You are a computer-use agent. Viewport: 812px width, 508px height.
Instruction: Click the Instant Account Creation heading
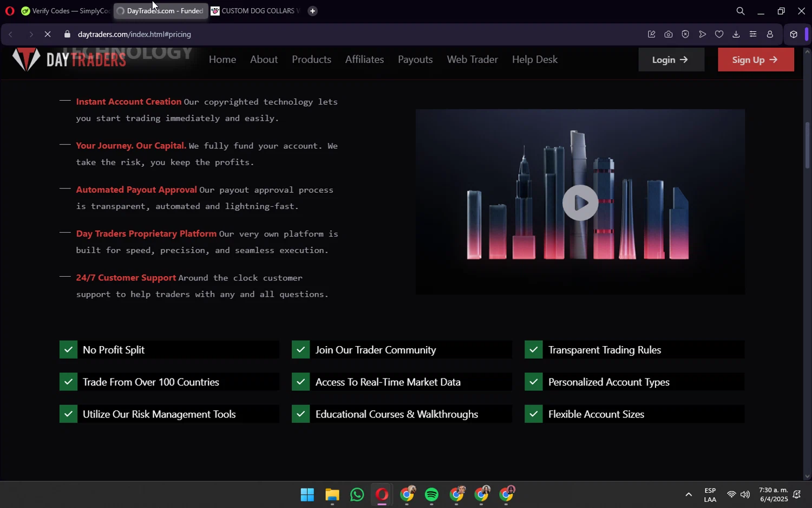pyautogui.click(x=129, y=102)
